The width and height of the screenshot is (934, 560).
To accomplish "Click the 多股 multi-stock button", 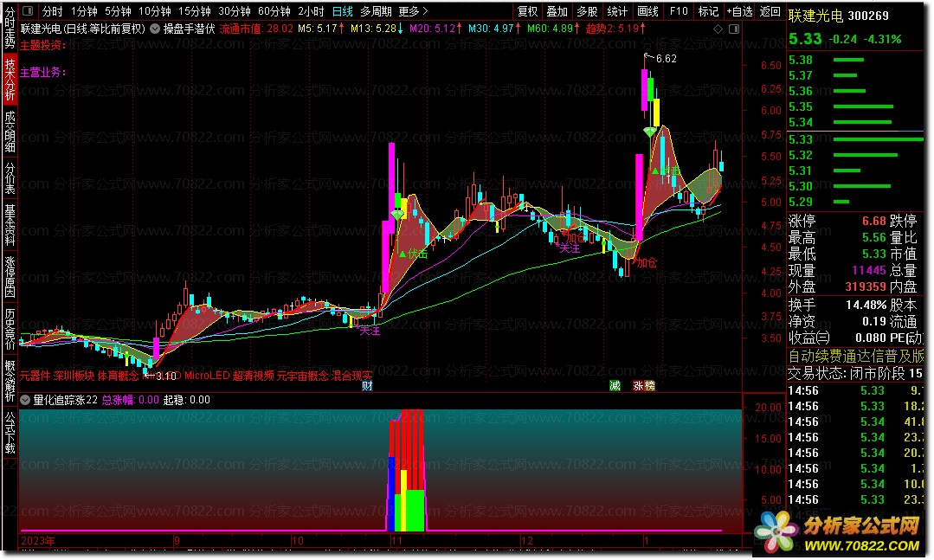I will coord(587,11).
